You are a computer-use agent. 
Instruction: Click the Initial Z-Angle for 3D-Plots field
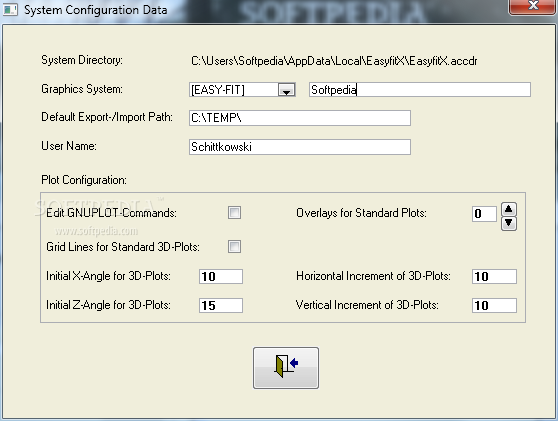pos(221,305)
